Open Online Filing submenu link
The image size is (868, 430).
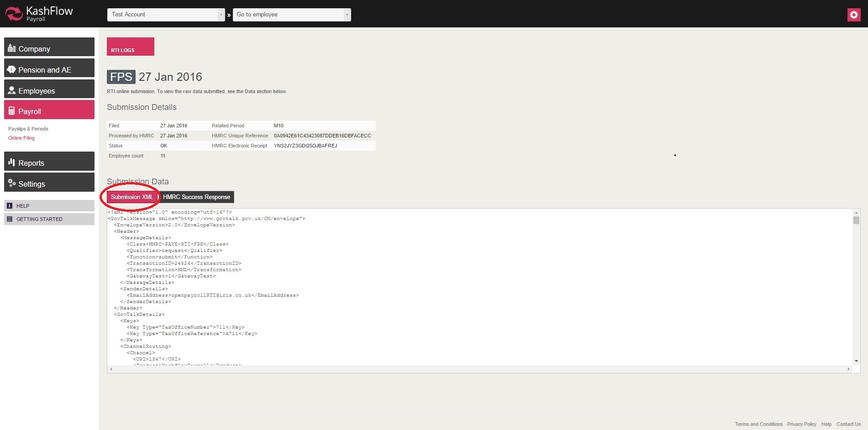coord(21,138)
